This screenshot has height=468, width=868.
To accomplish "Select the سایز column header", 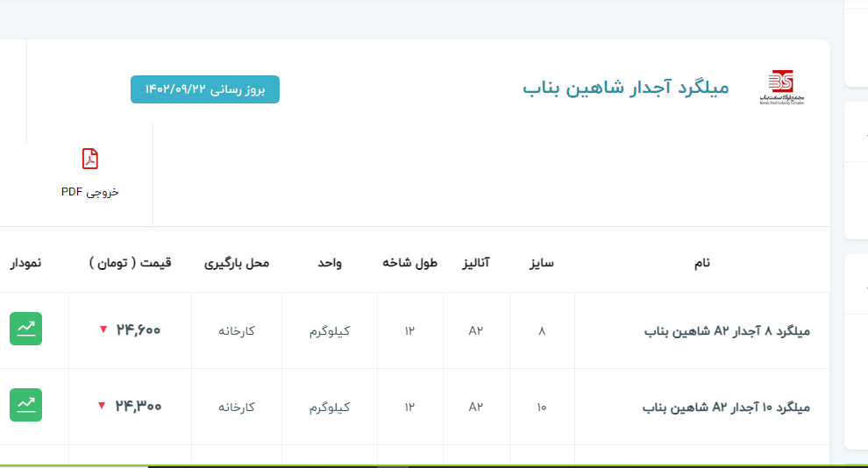I will tap(542, 263).
